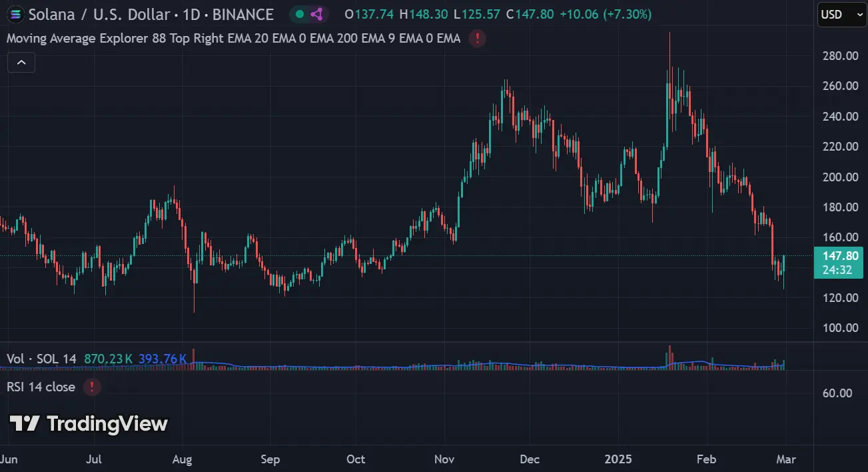
Task: Collapse the indicator legend panel
Action: pyautogui.click(x=21, y=61)
